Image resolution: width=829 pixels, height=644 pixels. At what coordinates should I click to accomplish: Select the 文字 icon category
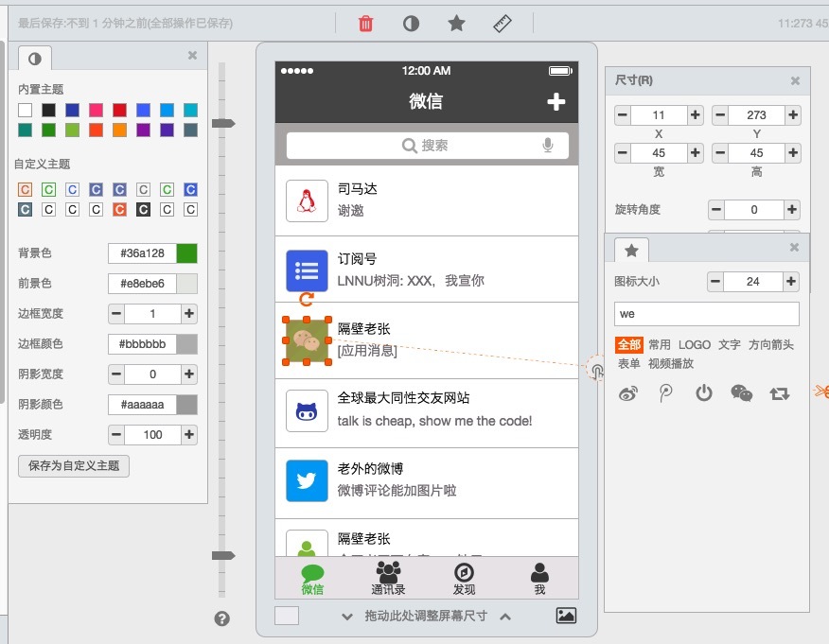(729, 345)
